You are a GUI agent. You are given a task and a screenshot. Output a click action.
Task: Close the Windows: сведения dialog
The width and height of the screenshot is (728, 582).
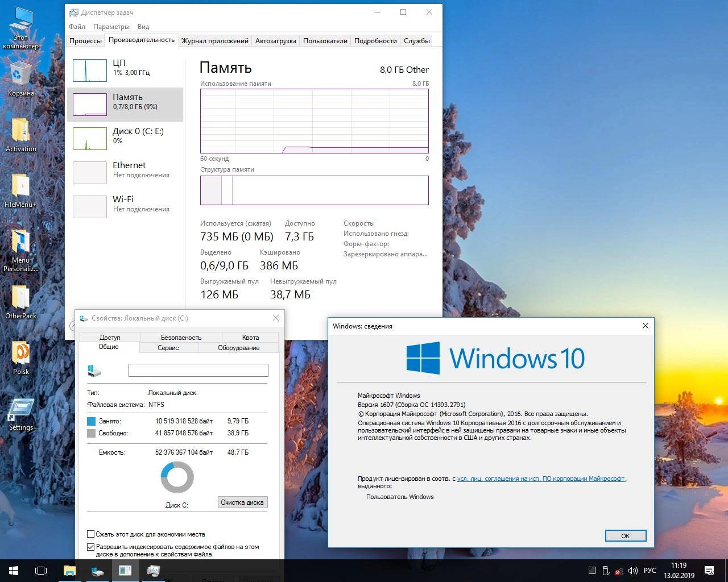[645, 326]
